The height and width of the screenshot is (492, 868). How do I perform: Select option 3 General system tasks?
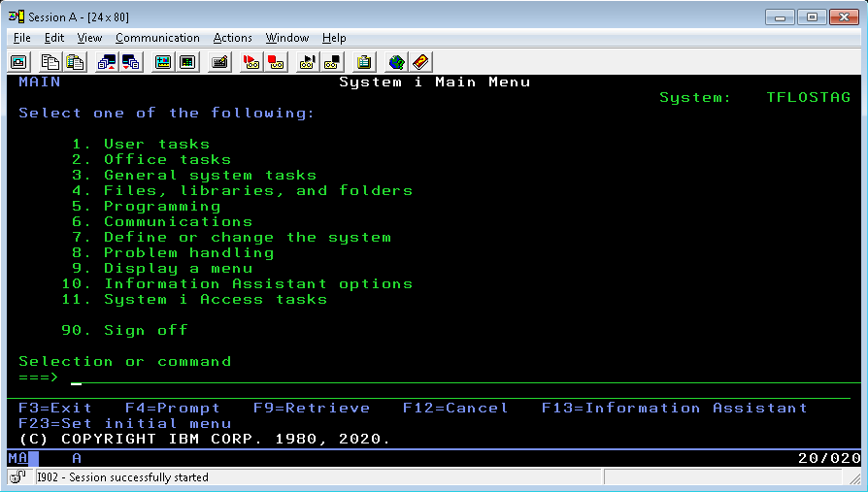[194, 175]
